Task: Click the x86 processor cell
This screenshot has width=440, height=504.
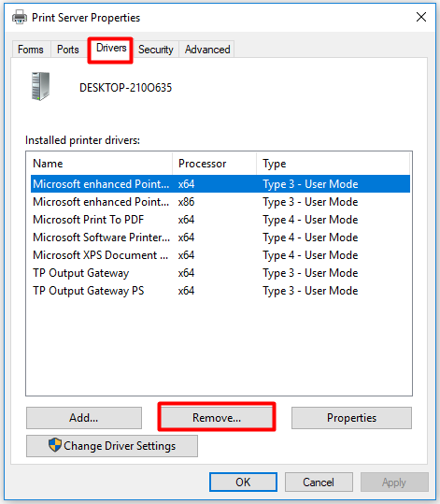Action: [x=186, y=202]
